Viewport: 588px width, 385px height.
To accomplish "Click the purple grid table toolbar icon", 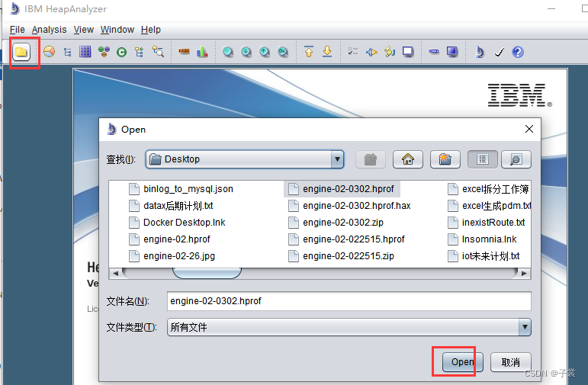I will pyautogui.click(x=85, y=52).
